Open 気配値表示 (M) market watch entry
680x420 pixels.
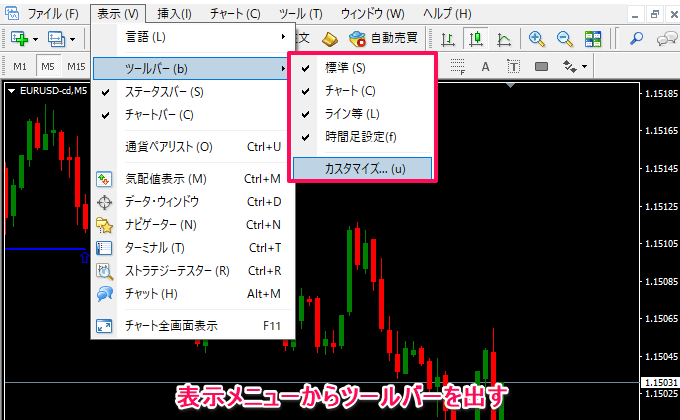click(192, 179)
